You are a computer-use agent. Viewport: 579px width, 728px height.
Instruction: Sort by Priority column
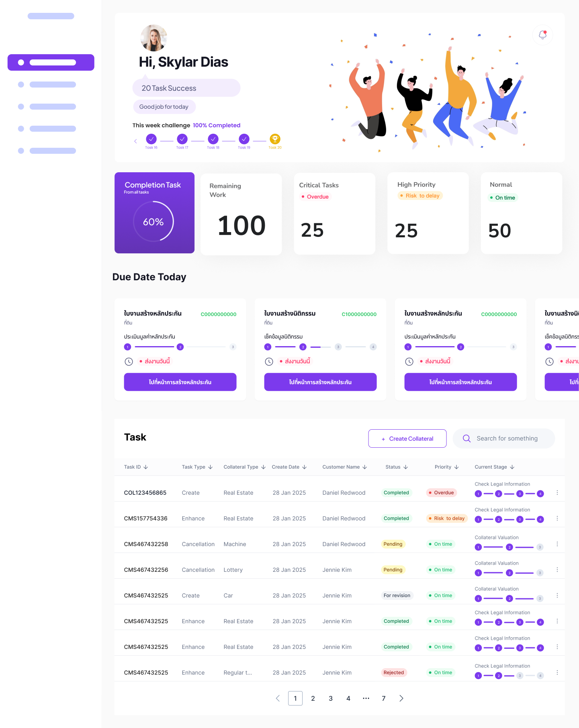pos(447,467)
